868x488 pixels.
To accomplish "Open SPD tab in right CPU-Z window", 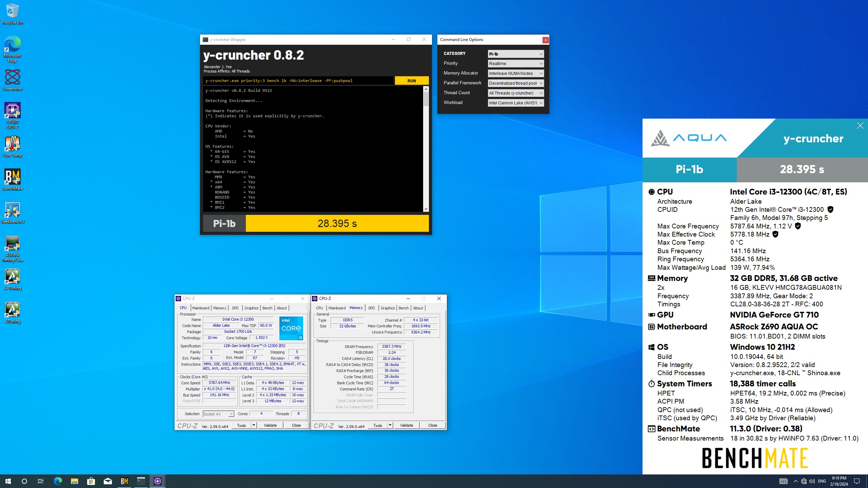I will (x=372, y=308).
